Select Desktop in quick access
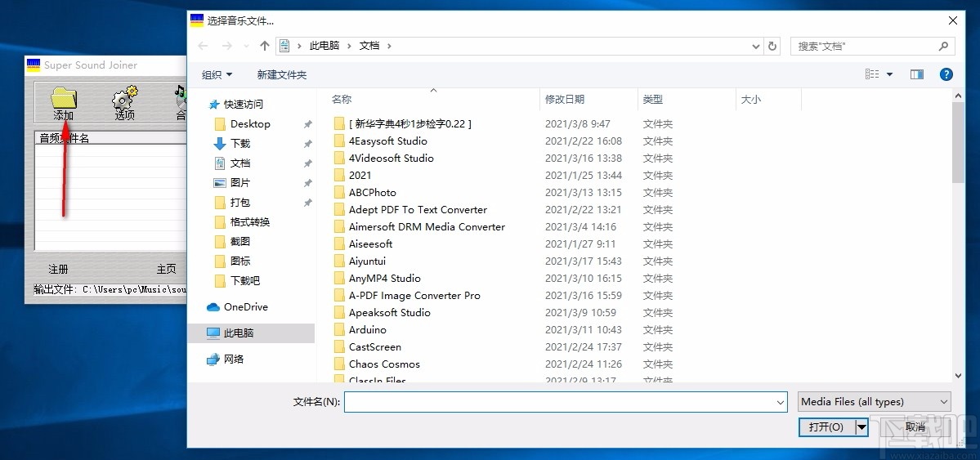Viewport: 980px width, 460px height. pyautogui.click(x=250, y=123)
